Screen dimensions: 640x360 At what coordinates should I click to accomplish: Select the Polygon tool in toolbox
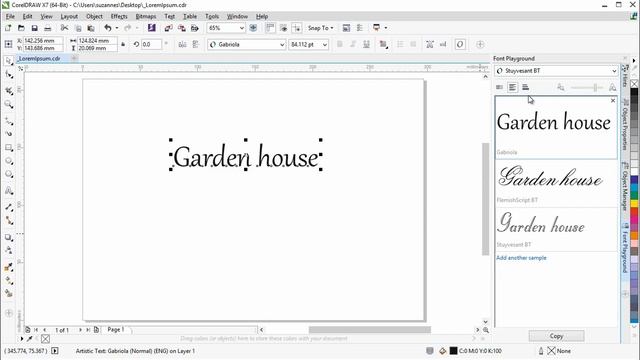pyautogui.click(x=9, y=175)
